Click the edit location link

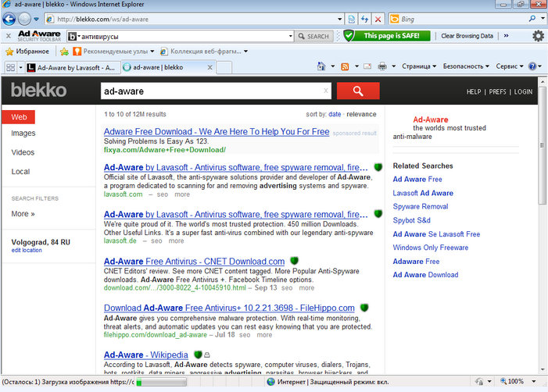point(27,251)
